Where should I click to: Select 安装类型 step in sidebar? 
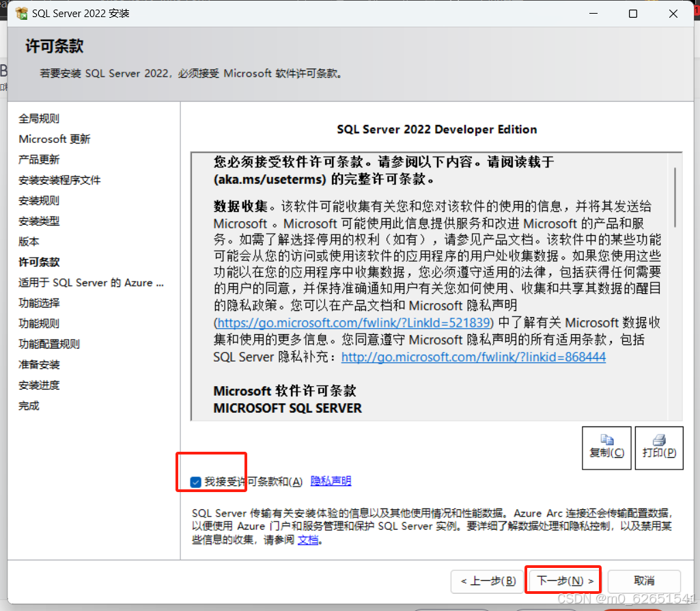tap(39, 221)
